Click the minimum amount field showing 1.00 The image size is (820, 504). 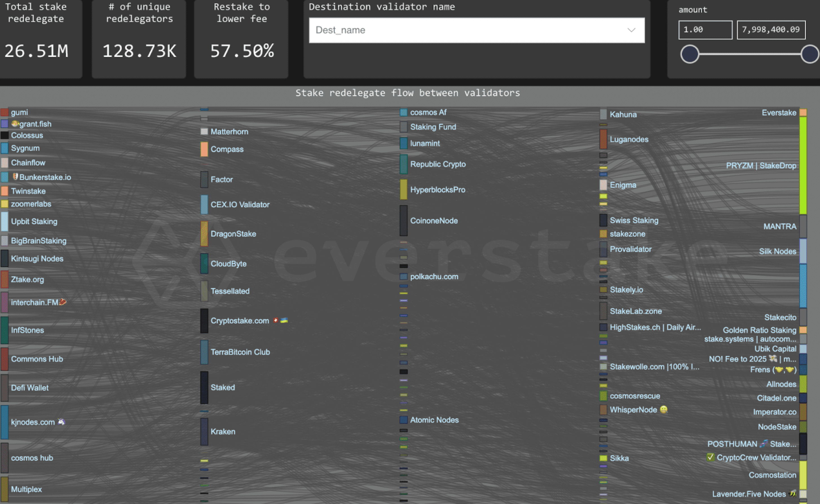[705, 30]
